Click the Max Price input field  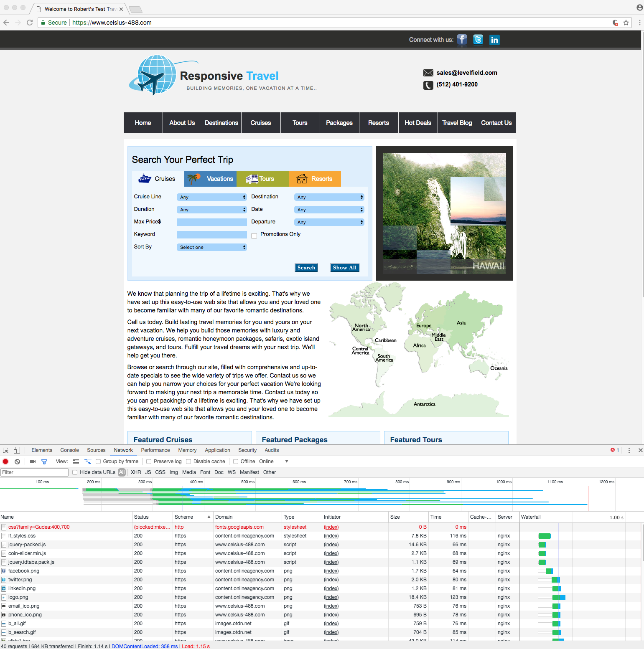212,222
